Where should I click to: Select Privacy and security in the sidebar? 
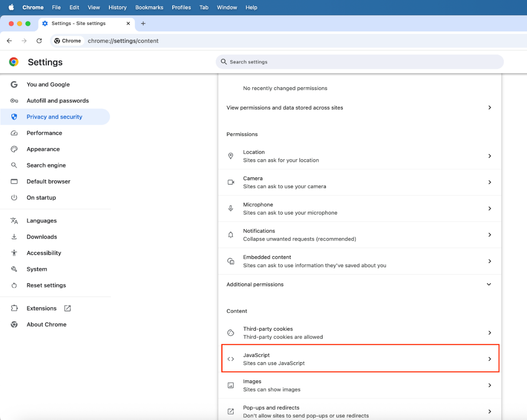(x=55, y=117)
